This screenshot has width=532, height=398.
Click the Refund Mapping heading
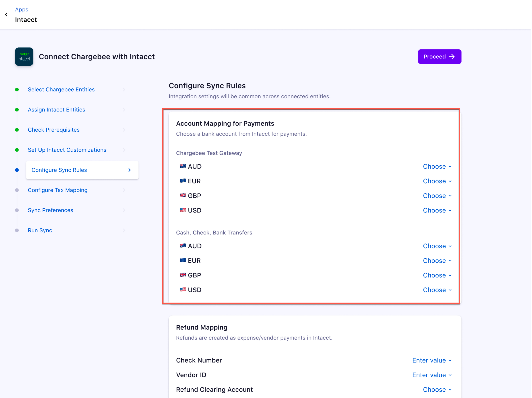point(202,328)
